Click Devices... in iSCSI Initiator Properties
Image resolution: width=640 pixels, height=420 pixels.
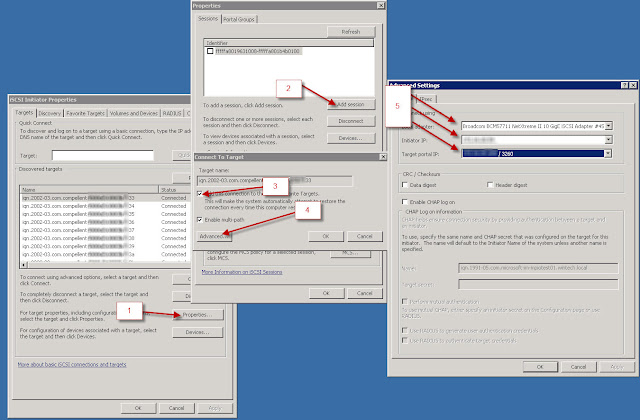(x=198, y=332)
